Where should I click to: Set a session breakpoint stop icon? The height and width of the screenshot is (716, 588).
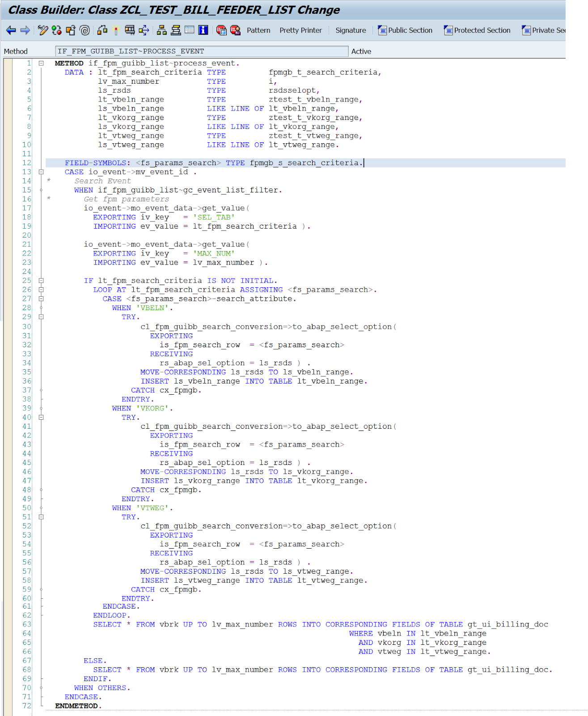point(221,30)
